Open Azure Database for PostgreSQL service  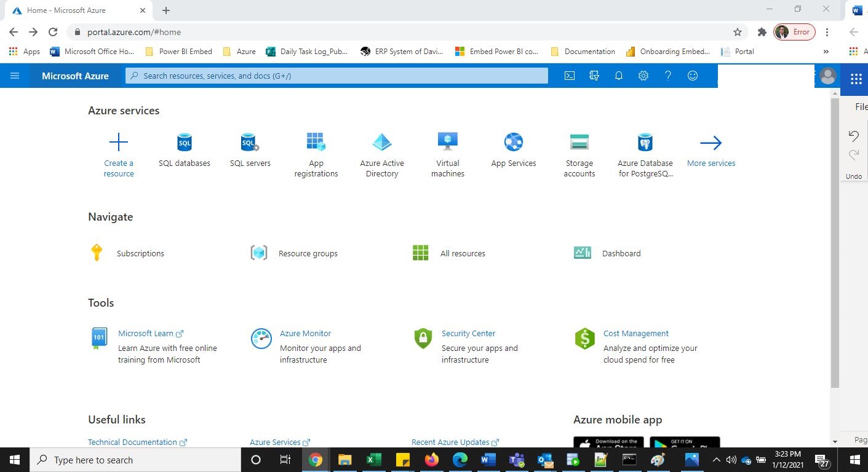click(x=645, y=155)
